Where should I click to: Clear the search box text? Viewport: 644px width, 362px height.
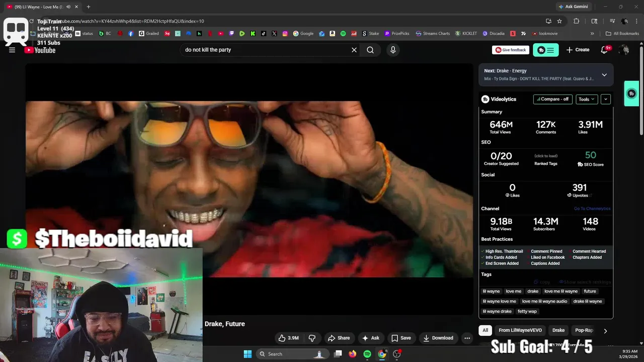click(354, 50)
